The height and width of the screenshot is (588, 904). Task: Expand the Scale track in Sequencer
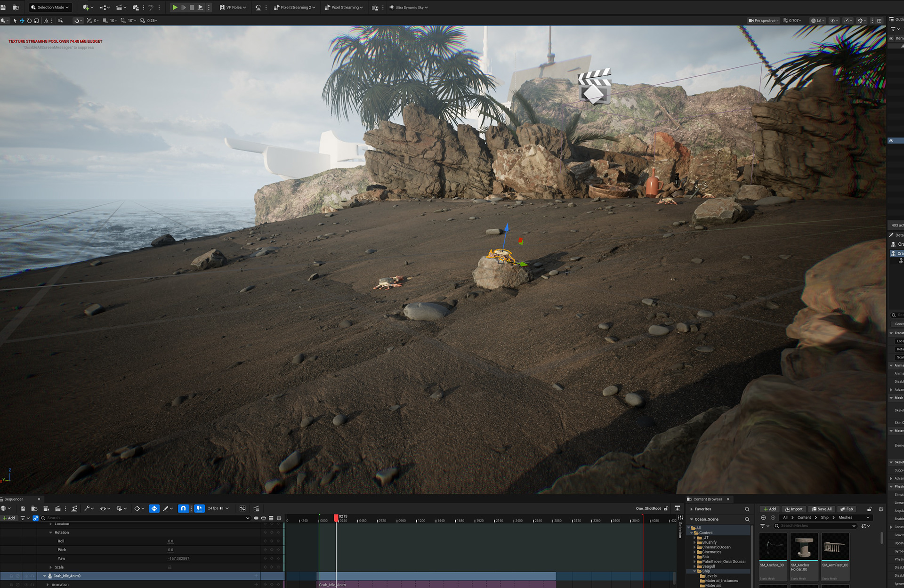pos(51,567)
